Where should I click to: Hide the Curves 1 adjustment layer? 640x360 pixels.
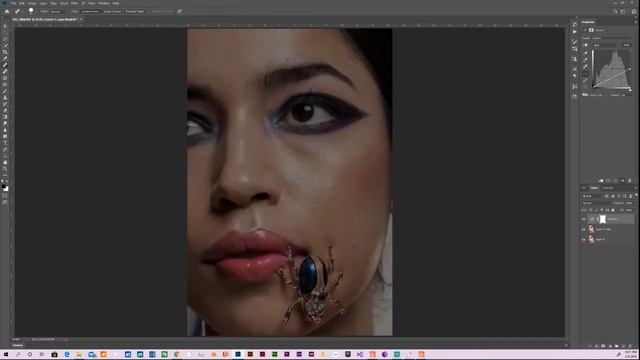(x=584, y=219)
